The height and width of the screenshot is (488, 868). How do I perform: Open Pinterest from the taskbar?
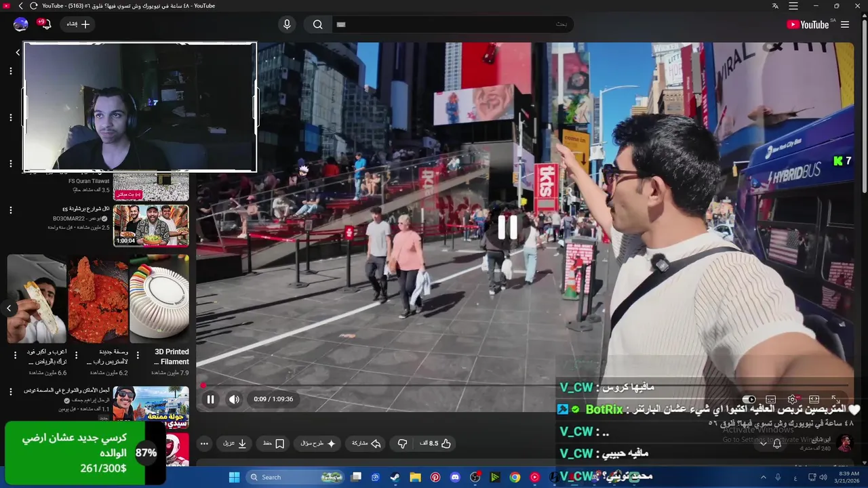point(435,477)
